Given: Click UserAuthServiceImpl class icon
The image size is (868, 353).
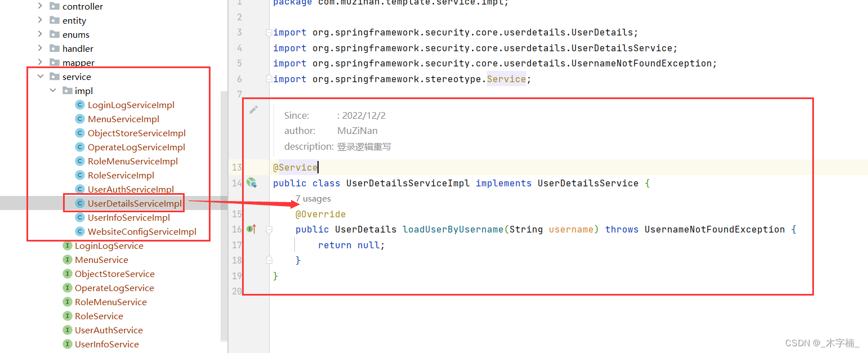Looking at the screenshot, I should (x=80, y=189).
